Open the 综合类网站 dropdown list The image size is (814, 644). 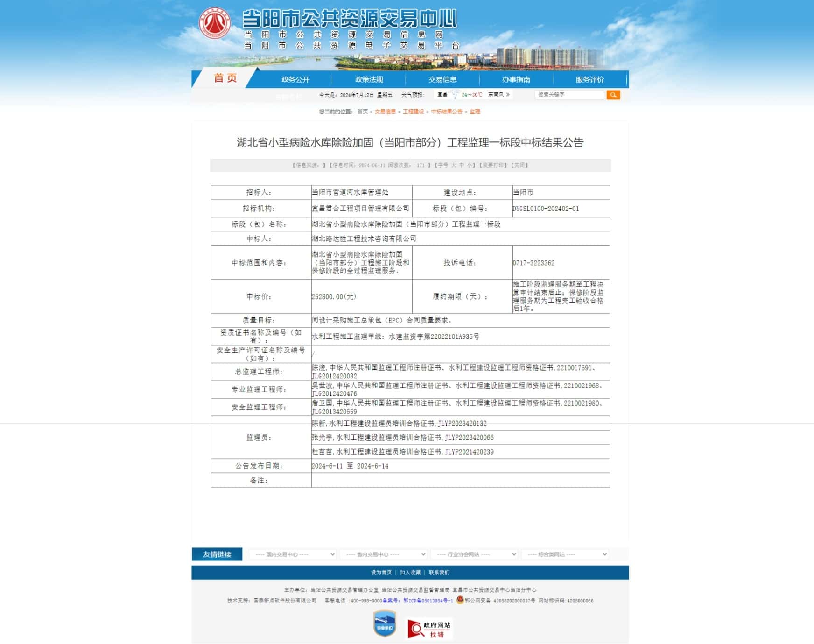point(565,554)
